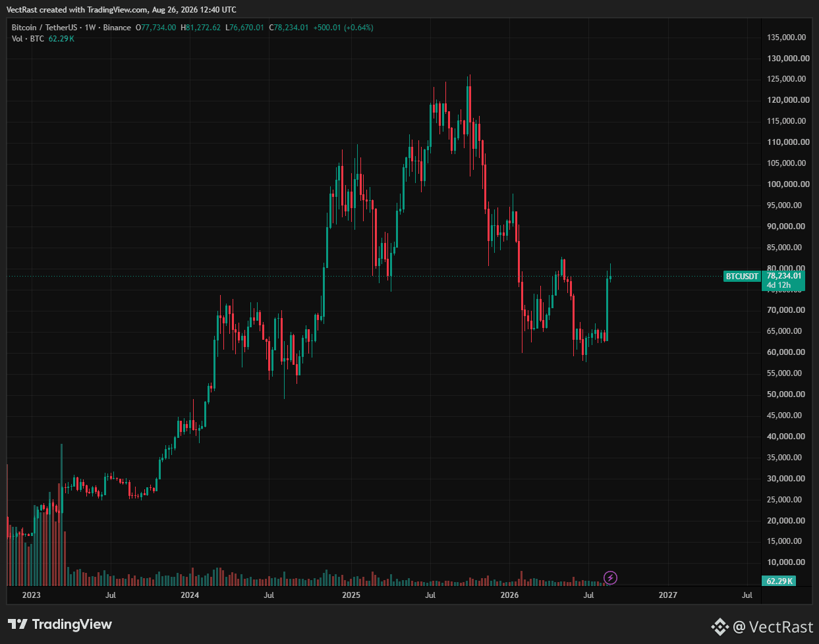Click the 100,000.00 price axis label
This screenshot has height=644, width=819.
787,184
